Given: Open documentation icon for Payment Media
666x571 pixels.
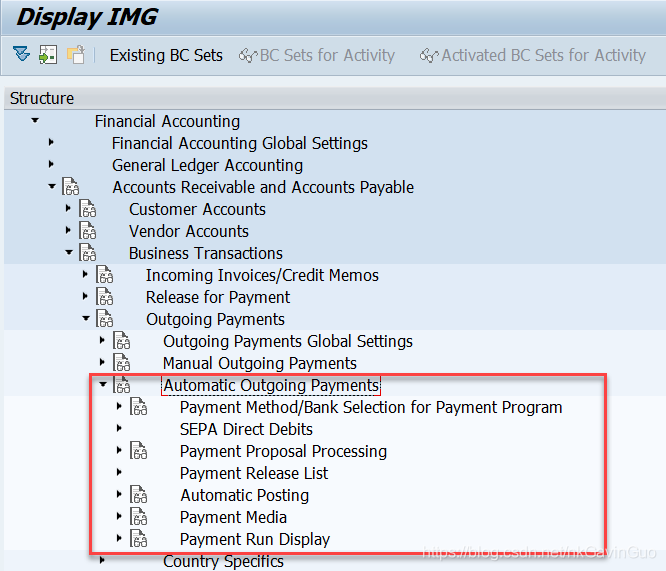Looking at the screenshot, I should pos(138,517).
